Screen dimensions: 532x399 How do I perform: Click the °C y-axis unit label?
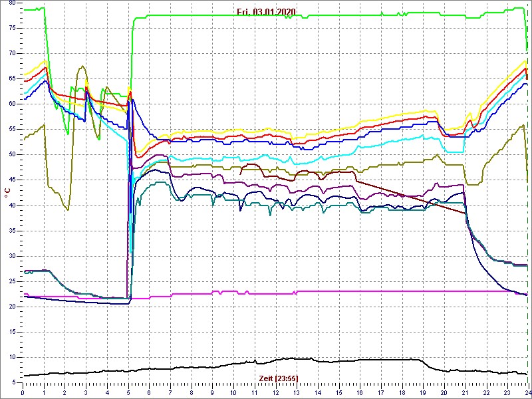pyautogui.click(x=7, y=193)
